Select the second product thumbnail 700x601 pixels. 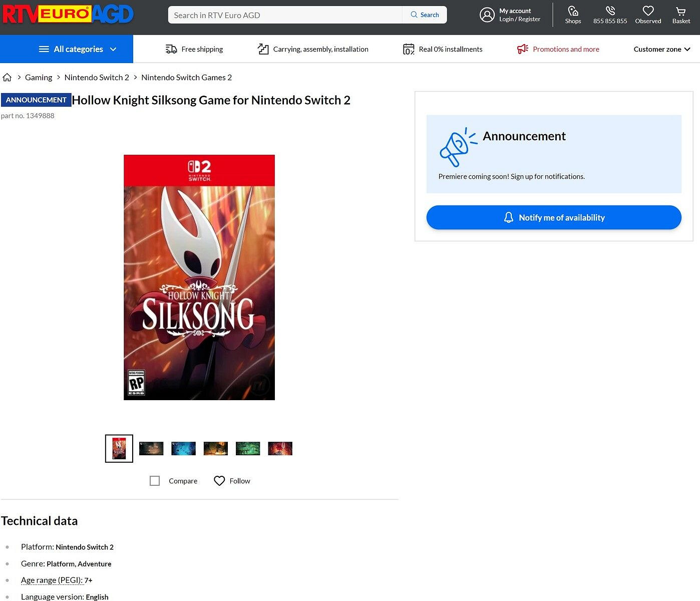(151, 448)
